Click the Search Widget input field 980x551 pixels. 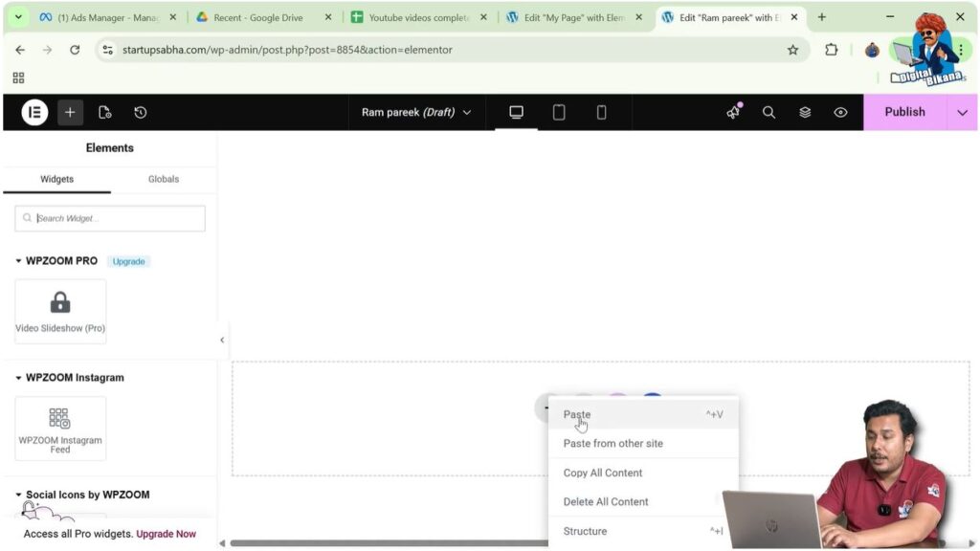coord(110,218)
